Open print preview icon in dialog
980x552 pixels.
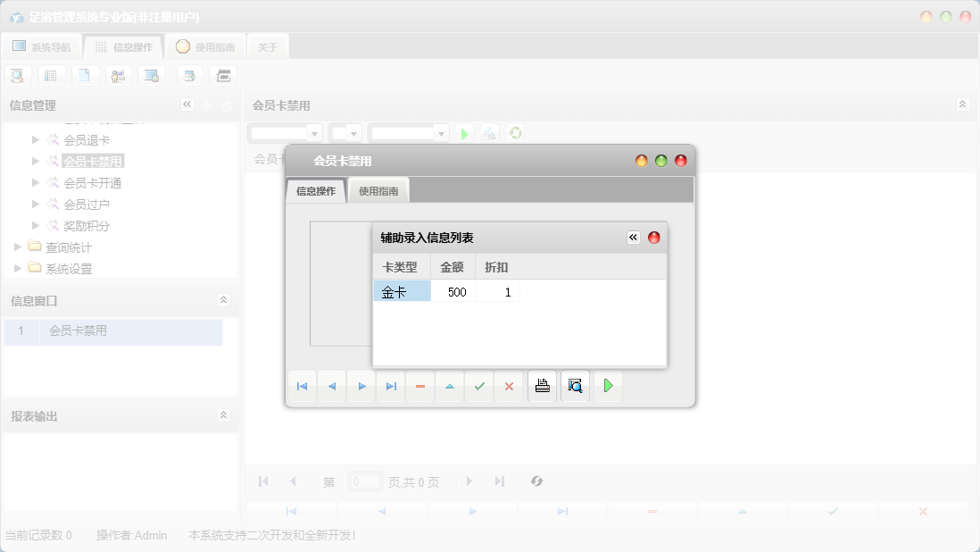click(575, 386)
